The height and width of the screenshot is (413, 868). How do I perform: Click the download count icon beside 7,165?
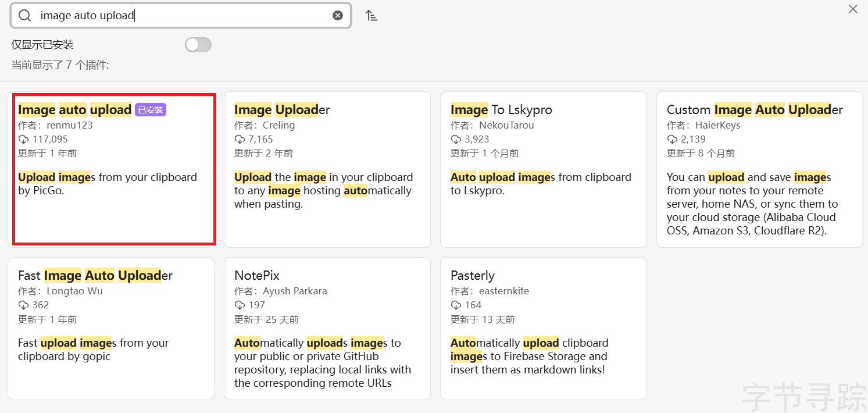tap(240, 140)
